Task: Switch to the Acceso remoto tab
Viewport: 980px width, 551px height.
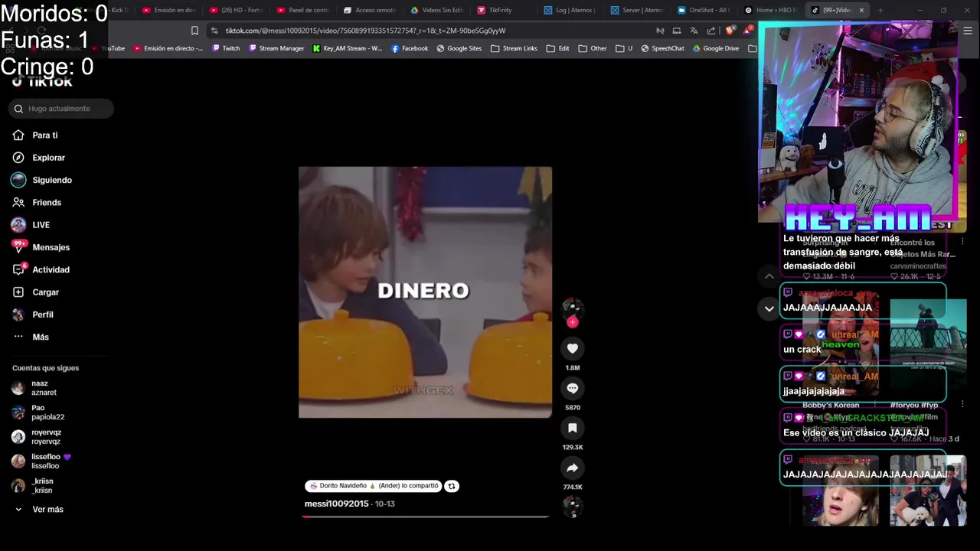Action: tap(370, 10)
